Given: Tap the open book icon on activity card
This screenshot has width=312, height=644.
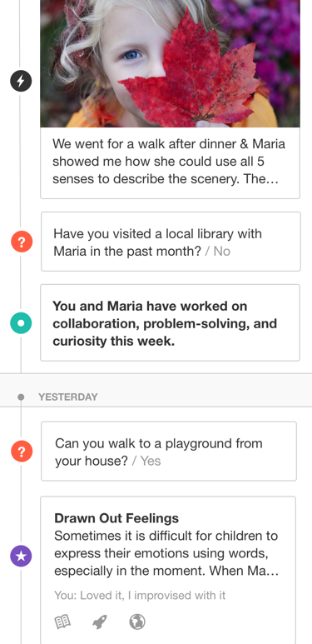Looking at the screenshot, I should point(62,622).
